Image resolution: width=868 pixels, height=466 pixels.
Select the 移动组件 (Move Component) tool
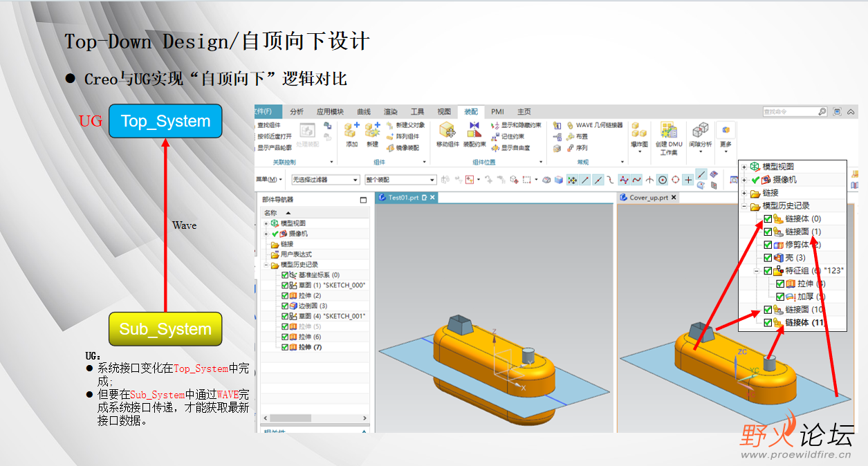click(447, 133)
